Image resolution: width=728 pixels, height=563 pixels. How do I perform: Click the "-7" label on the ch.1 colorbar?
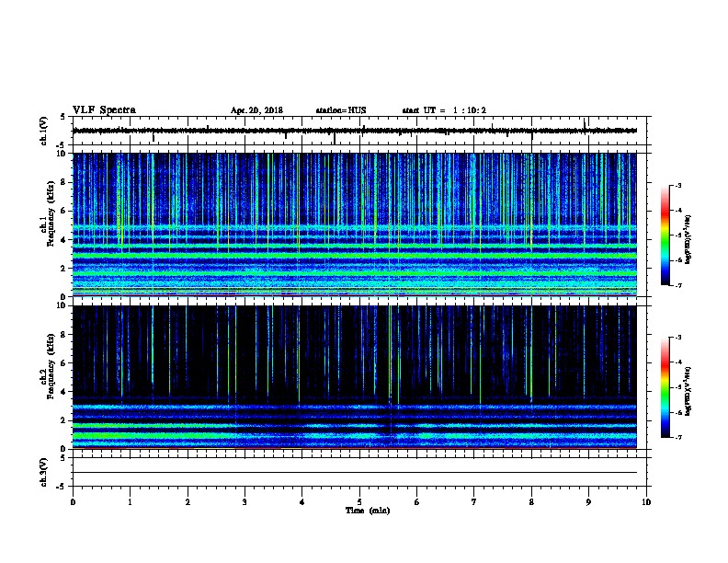pos(677,285)
